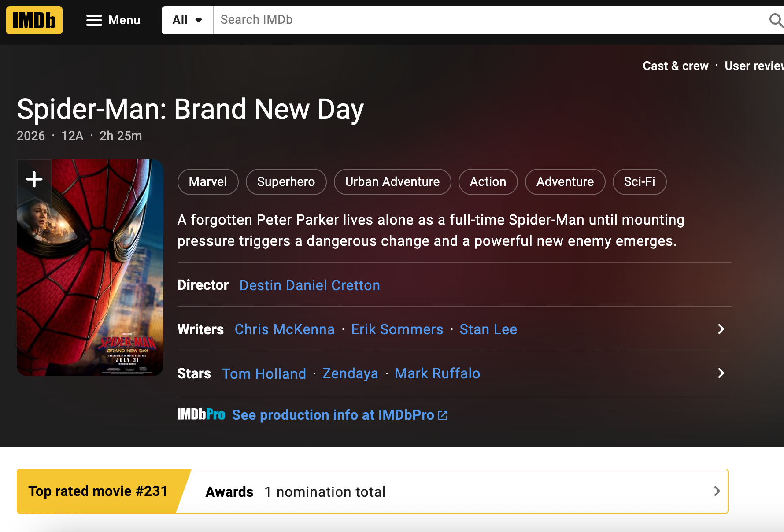Click the magnifying glass search icon
Viewport: 784px width, 532px height.
pyautogui.click(x=776, y=20)
